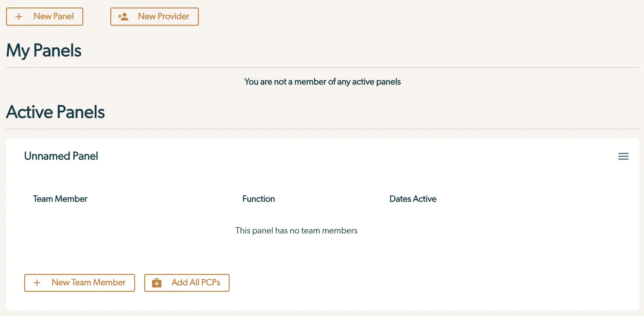
Task: Click the person silhouette in New Provider button
Action: click(x=123, y=16)
